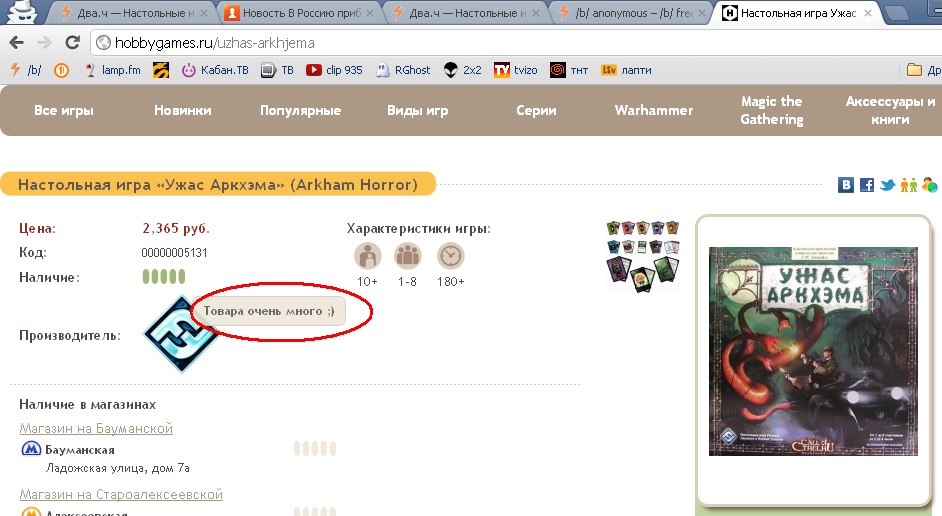Enlarge the Ужас Аркхэма box cover image
This screenshot has height=516, width=942.
point(813,351)
